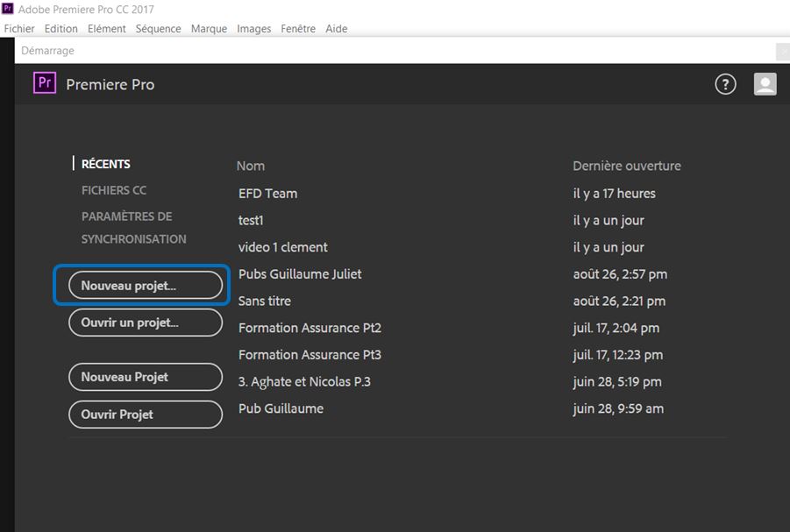This screenshot has width=790, height=532.
Task: Open the Fichier menu
Action: [x=19, y=29]
